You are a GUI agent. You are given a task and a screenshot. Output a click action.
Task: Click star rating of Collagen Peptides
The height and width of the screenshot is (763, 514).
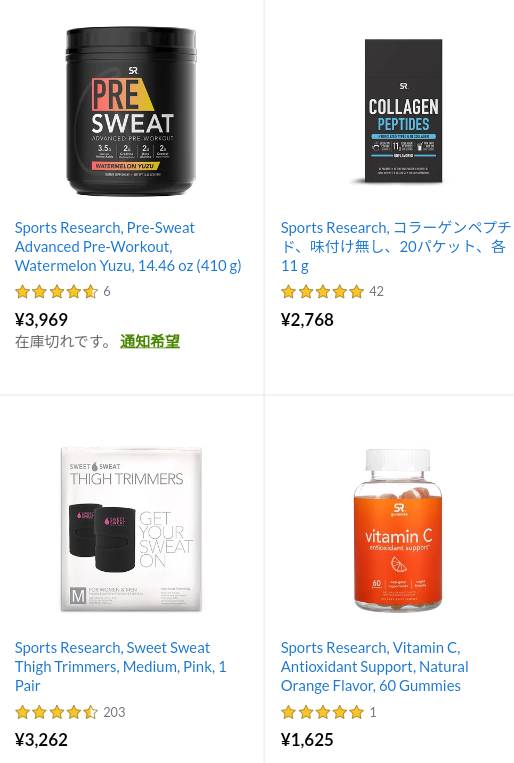[x=323, y=292]
